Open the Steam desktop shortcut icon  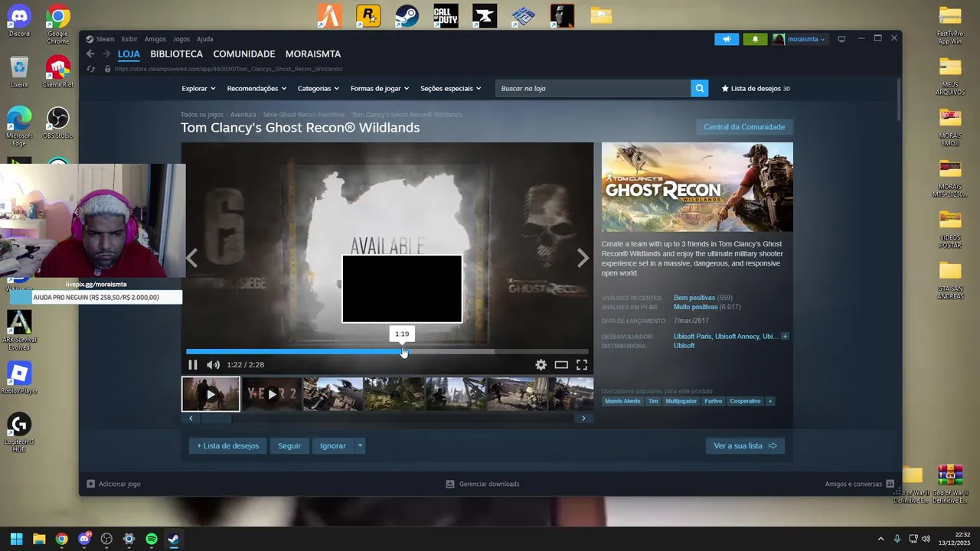(x=407, y=16)
